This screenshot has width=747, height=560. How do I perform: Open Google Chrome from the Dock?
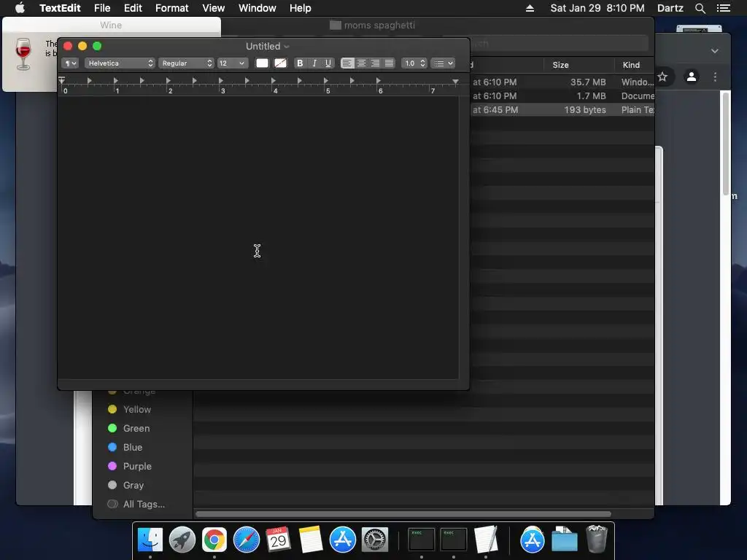click(214, 540)
